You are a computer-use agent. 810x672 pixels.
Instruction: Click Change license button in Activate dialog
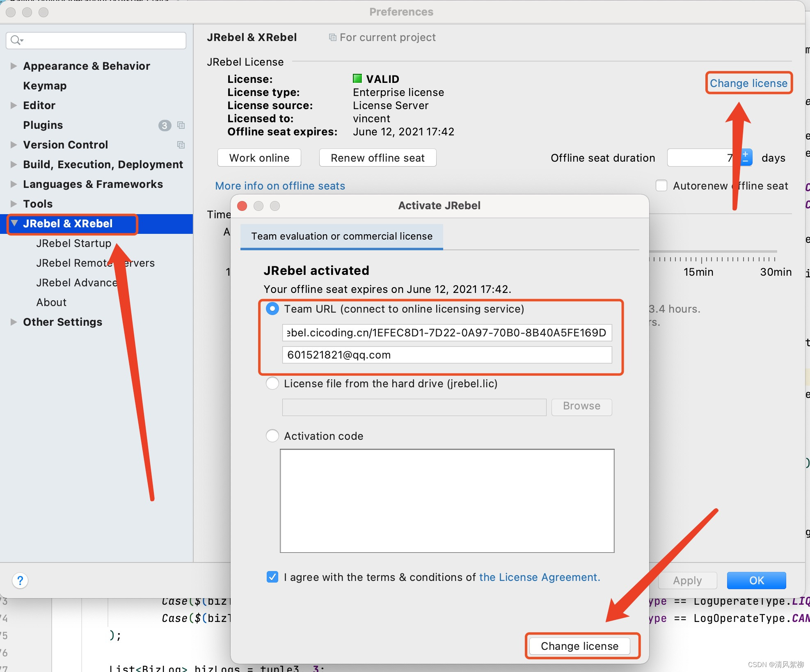(x=579, y=646)
